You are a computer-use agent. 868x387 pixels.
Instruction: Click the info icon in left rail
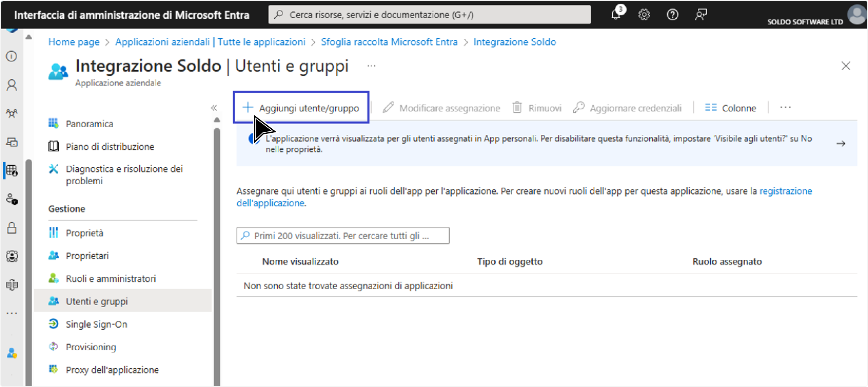[x=12, y=56]
